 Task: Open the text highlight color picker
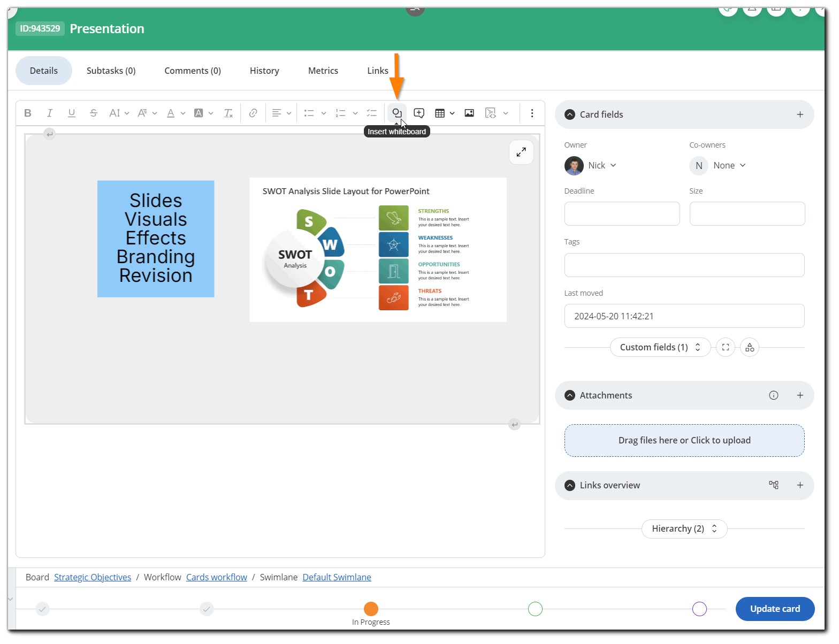tap(199, 113)
